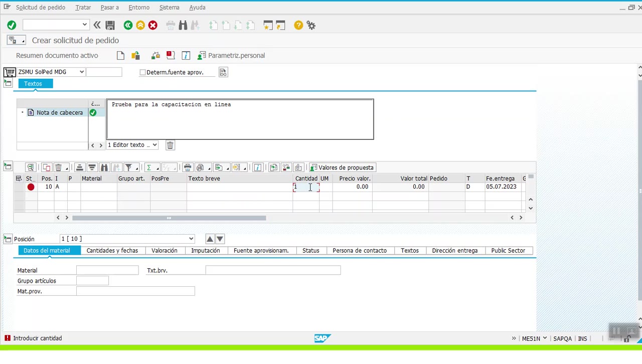Click the Material input field
The height and width of the screenshot is (364, 642).
pyautogui.click(x=107, y=271)
